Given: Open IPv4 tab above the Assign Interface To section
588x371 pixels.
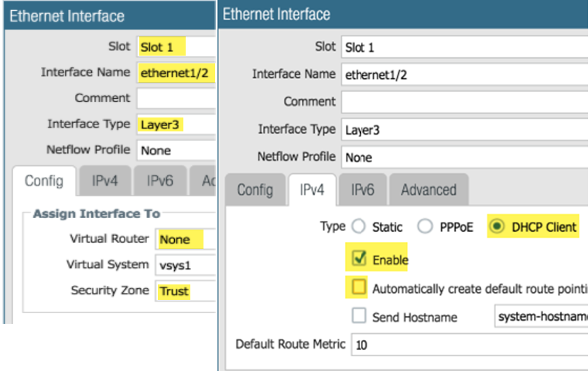Looking at the screenshot, I should pos(104,182).
